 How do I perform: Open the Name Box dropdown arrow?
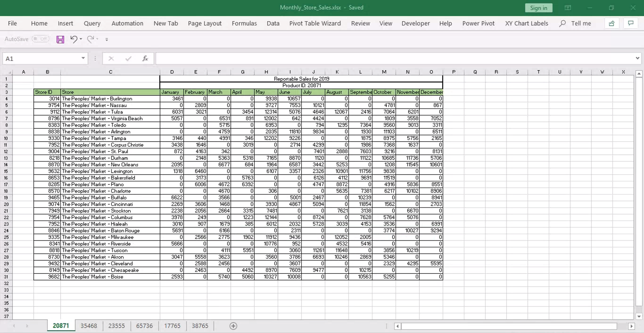click(x=83, y=58)
